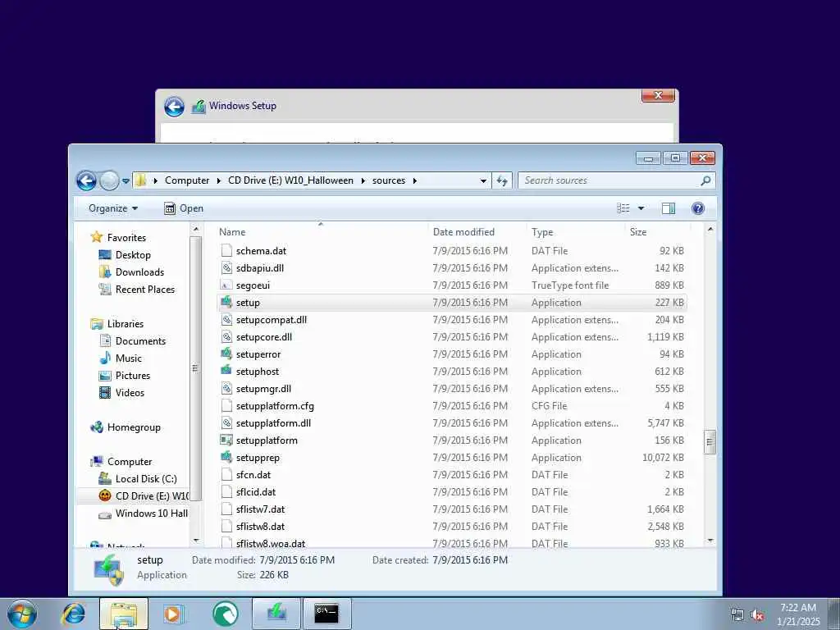This screenshot has width=840, height=630.
Task: Select the setupcore.dll file
Action: coord(263,337)
